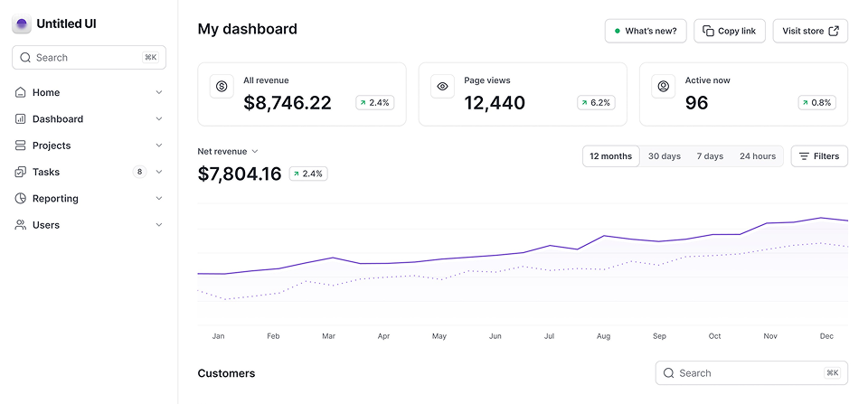868x404 pixels.
Task: Switch to the 30 days tab
Action: click(x=664, y=156)
